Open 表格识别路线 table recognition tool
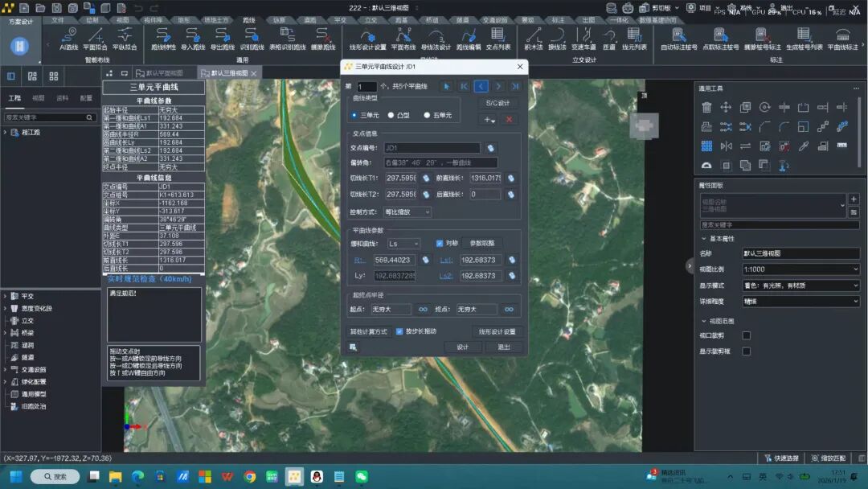This screenshot has height=489, width=868. click(287, 39)
